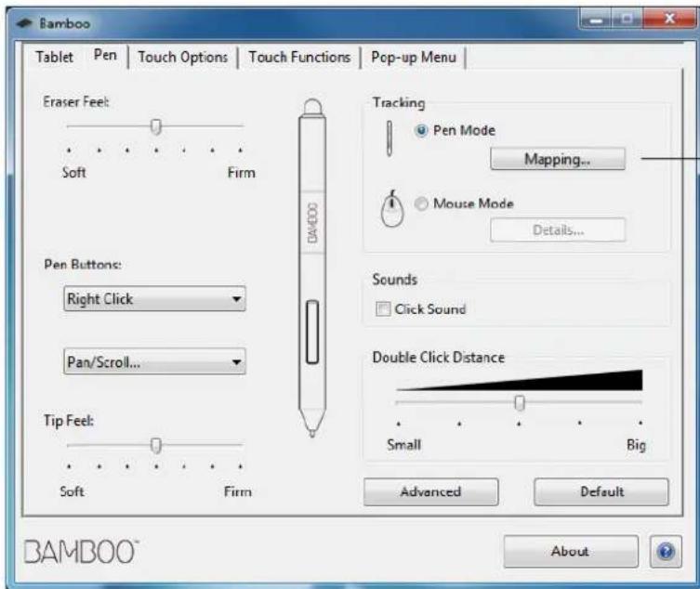Click the 'Sounds' group label

395,280
